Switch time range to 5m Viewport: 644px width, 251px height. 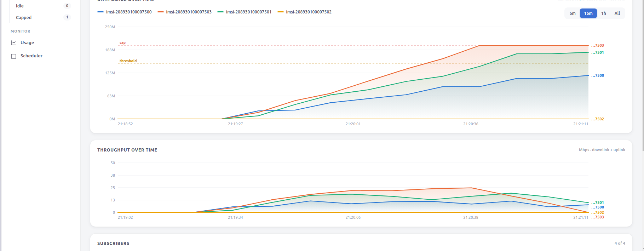pyautogui.click(x=573, y=13)
